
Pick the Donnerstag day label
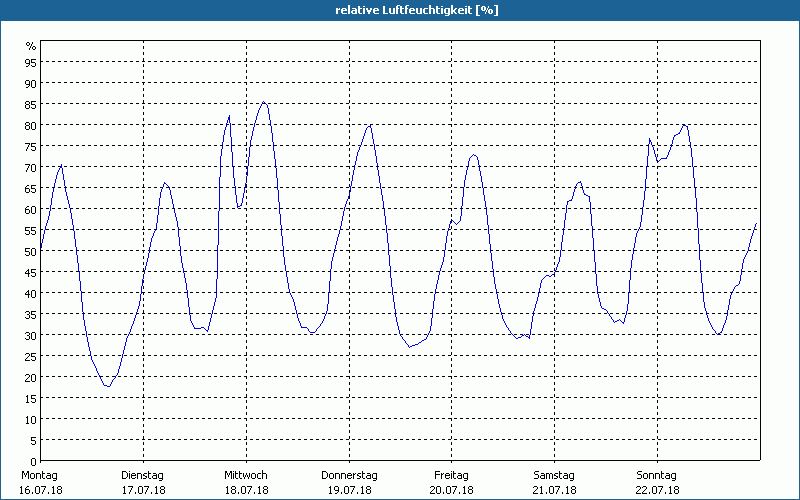point(349,475)
